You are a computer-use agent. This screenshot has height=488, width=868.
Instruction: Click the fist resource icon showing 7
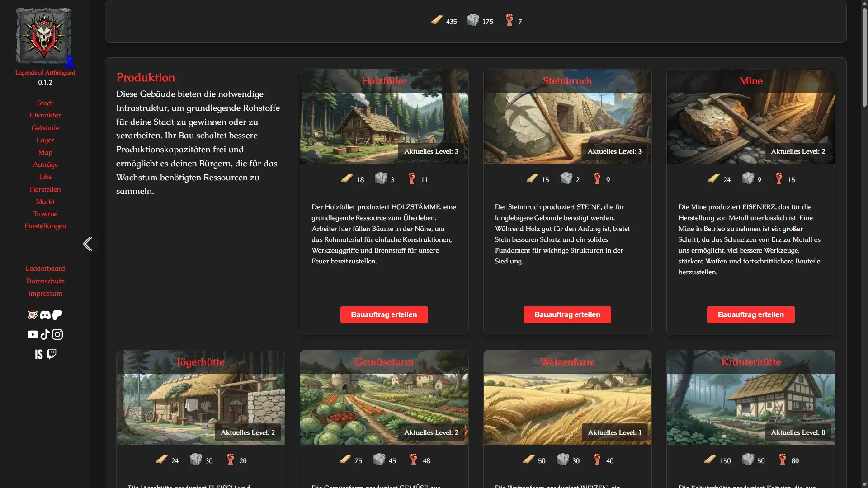point(510,20)
